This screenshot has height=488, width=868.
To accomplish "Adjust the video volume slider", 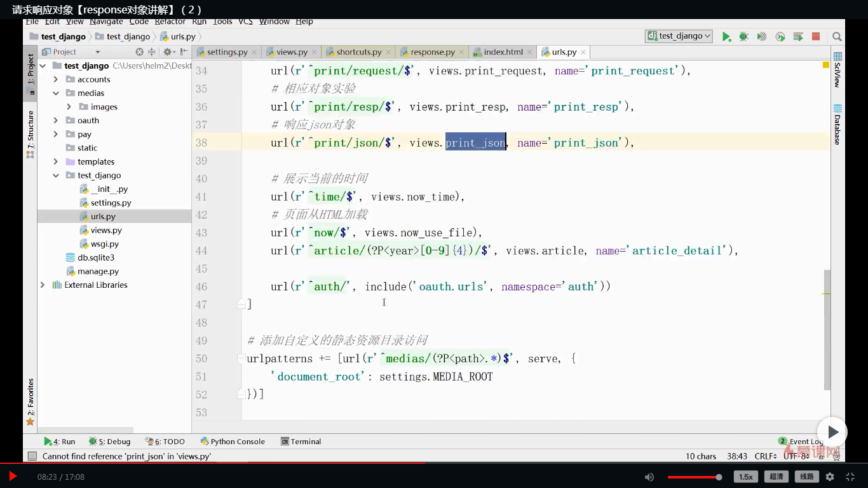I will (x=695, y=477).
